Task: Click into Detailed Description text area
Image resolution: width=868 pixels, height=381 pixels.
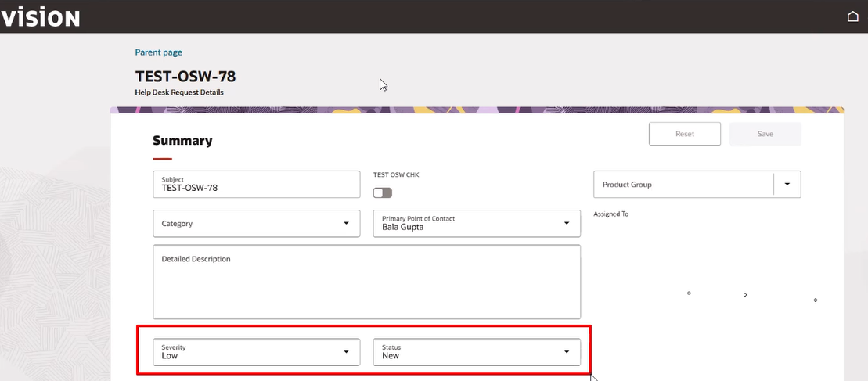Action: [366, 282]
